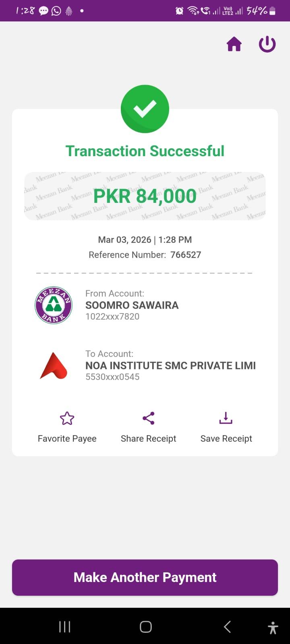This screenshot has height=644, width=290.
Task: Tap the Android home navigation button
Action: tap(145, 627)
